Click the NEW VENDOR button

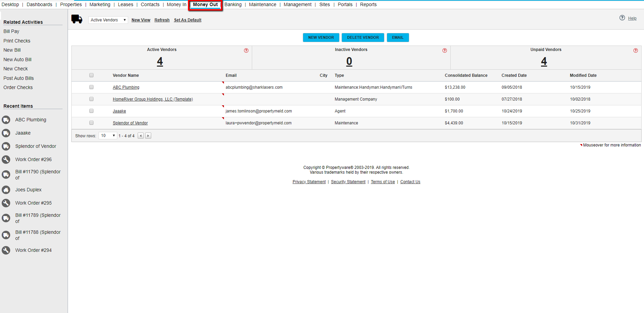pos(320,37)
